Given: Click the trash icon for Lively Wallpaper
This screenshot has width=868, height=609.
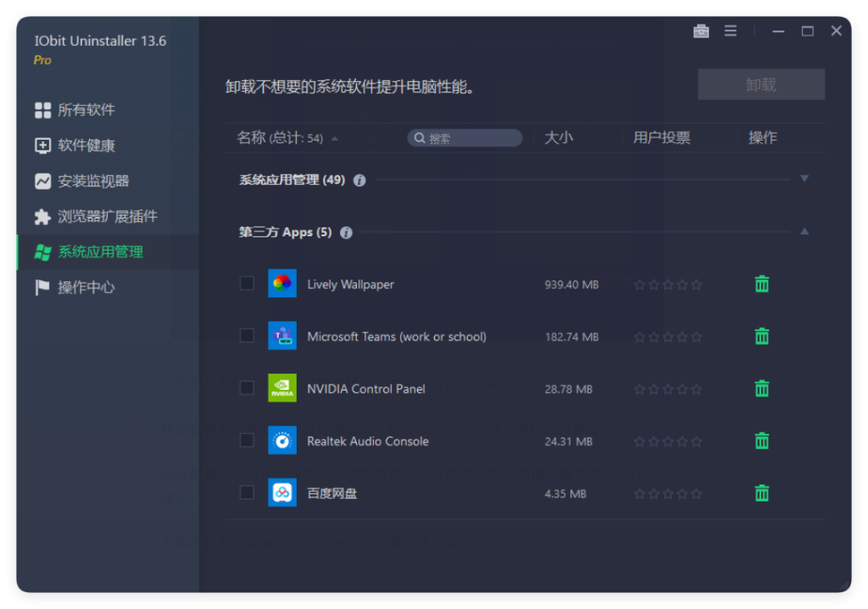Looking at the screenshot, I should coord(761,285).
